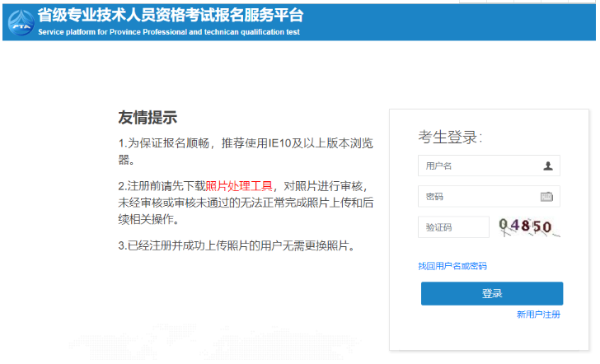This screenshot has height=364, width=600.
Task: Click the 友情提示 heading
Action: coord(148,118)
